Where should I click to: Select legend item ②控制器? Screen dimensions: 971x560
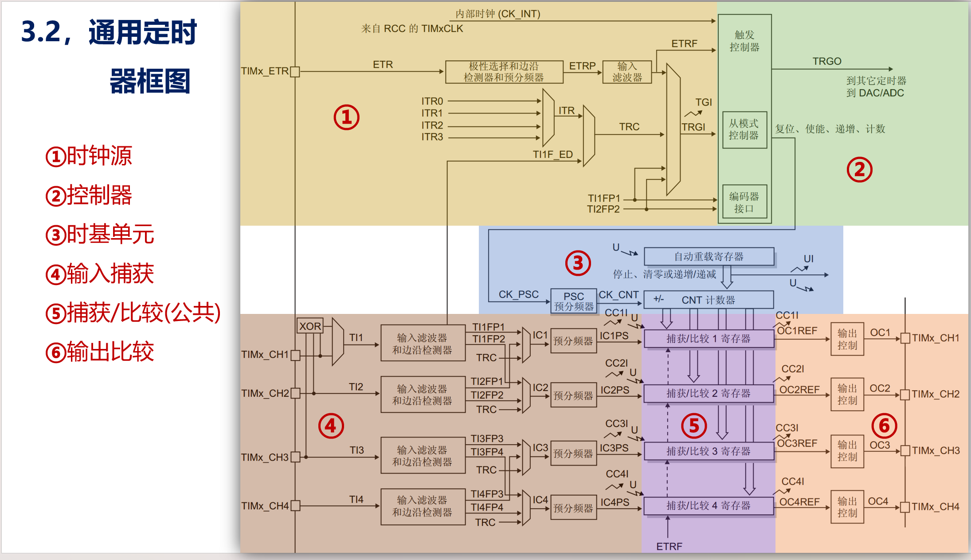89,195
